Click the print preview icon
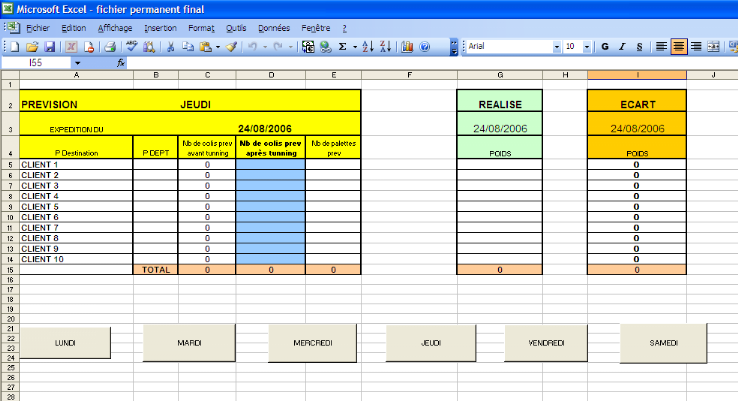This screenshot has height=401, width=738. tap(89, 47)
